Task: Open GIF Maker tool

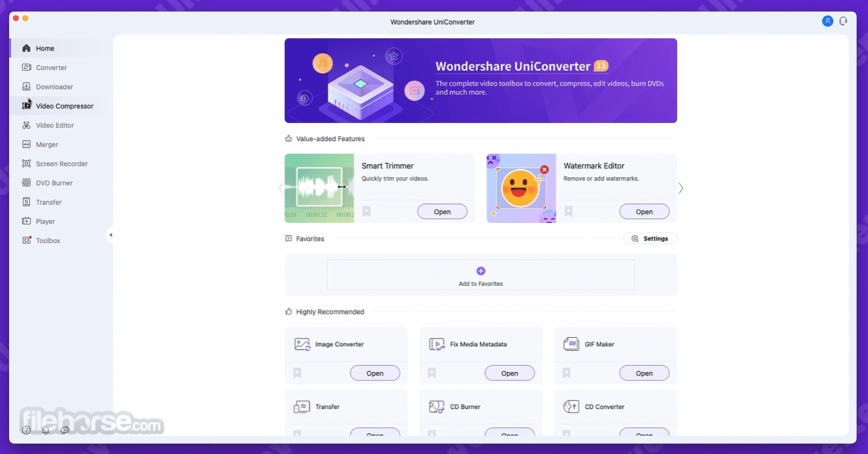Action: [x=644, y=373]
